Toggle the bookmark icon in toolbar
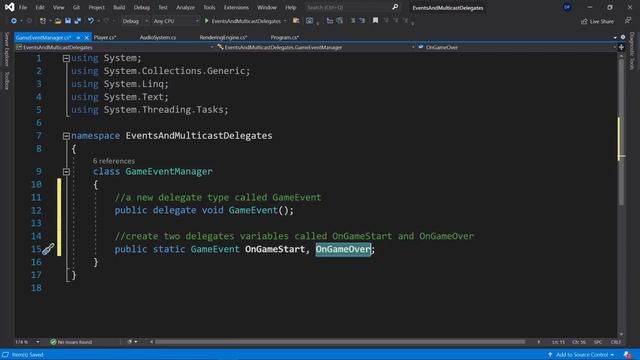The image size is (640, 360). coord(375,20)
